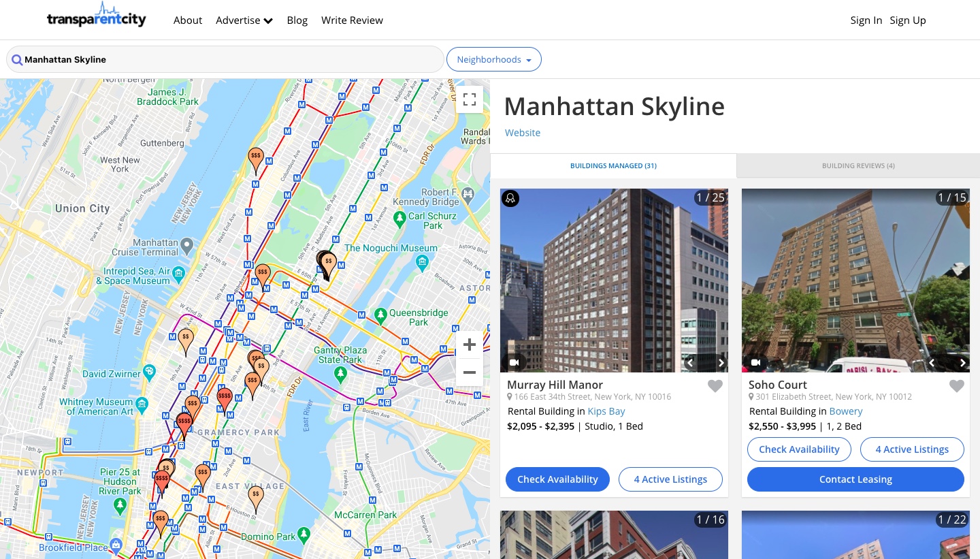The image size is (980, 559).
Task: Click the award badge icon on Murray Hill Manor photo
Action: pos(510,198)
